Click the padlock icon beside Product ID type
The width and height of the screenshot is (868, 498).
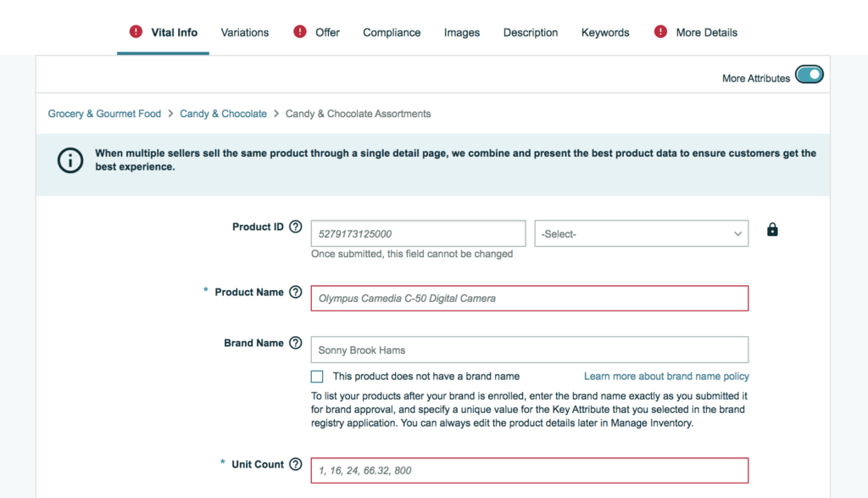[772, 230]
